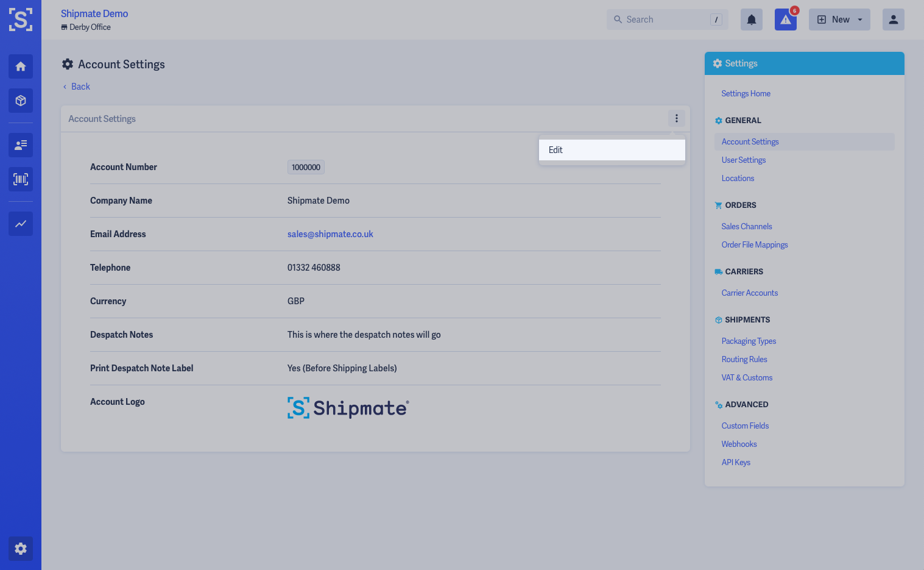Click into the Search field
Viewport: 924px width, 570px height.
tap(668, 20)
